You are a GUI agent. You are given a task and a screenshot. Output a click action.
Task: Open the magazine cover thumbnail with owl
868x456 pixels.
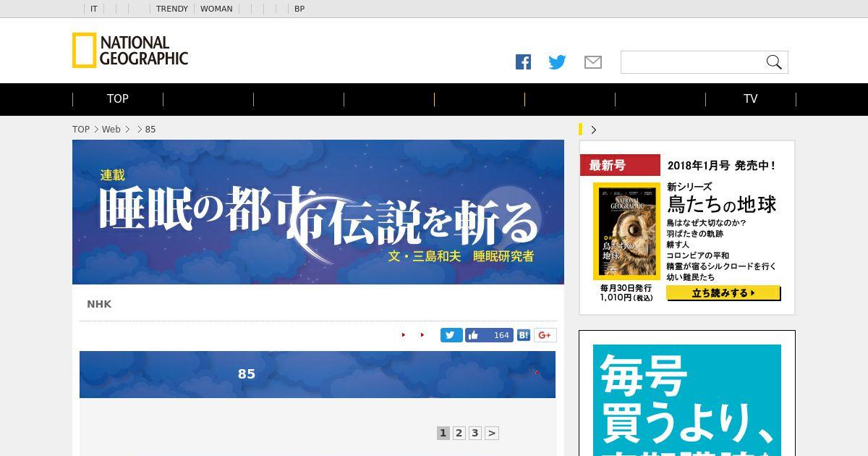(x=626, y=231)
